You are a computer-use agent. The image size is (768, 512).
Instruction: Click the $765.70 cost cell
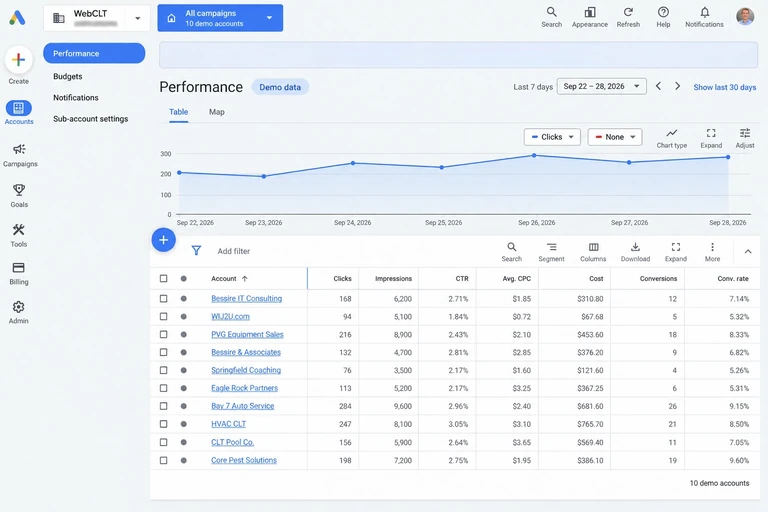pos(590,424)
